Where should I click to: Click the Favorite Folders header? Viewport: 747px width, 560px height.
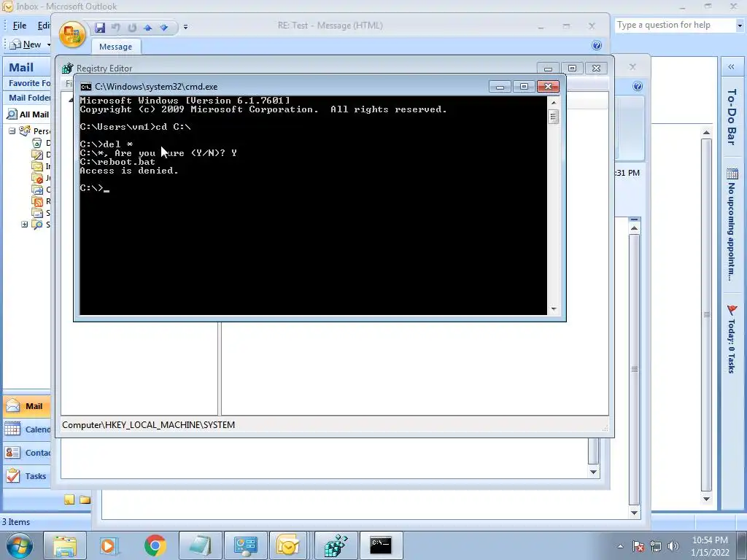click(27, 83)
